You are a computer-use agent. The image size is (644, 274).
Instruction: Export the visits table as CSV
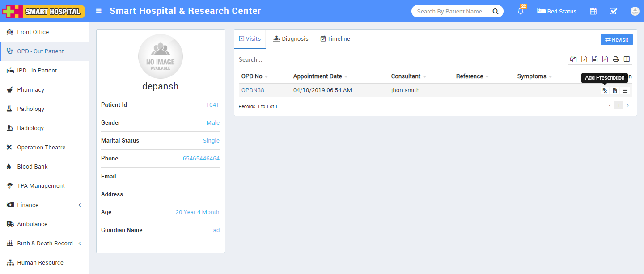(595, 59)
